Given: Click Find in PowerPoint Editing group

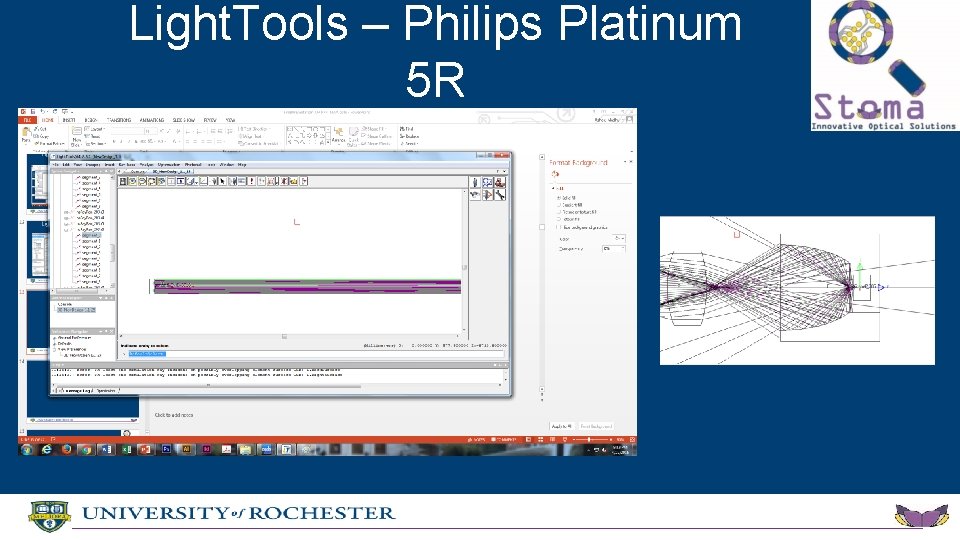Looking at the screenshot, I should tap(407, 129).
